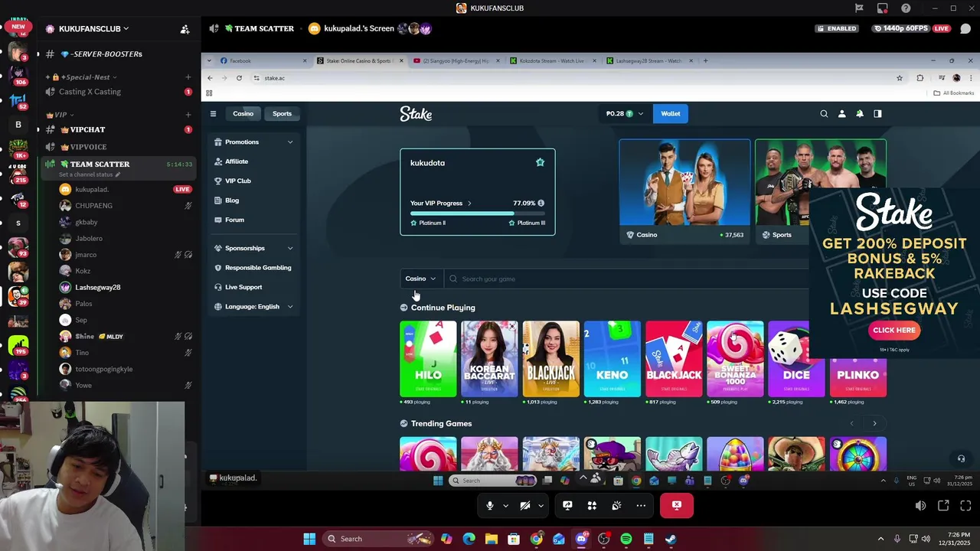Open Discord invite people icon beside KUKUFANSCLUB
Viewport: 980px width, 551px height.
tap(185, 29)
